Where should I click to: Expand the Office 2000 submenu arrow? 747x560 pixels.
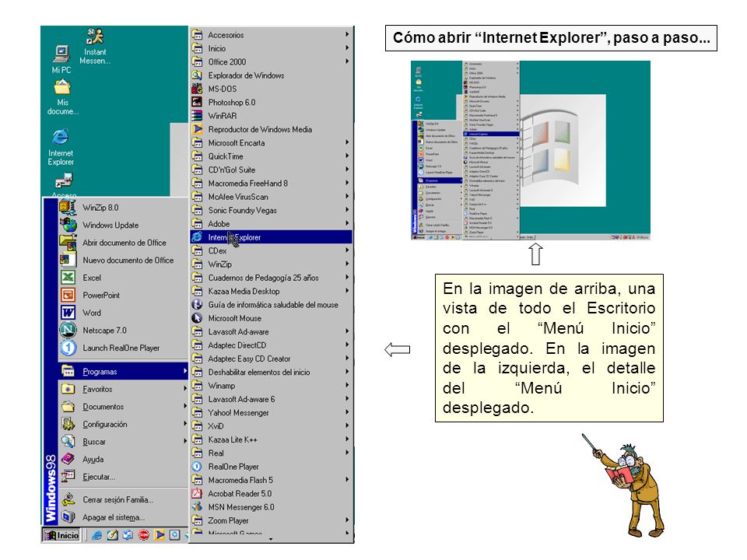point(347,61)
